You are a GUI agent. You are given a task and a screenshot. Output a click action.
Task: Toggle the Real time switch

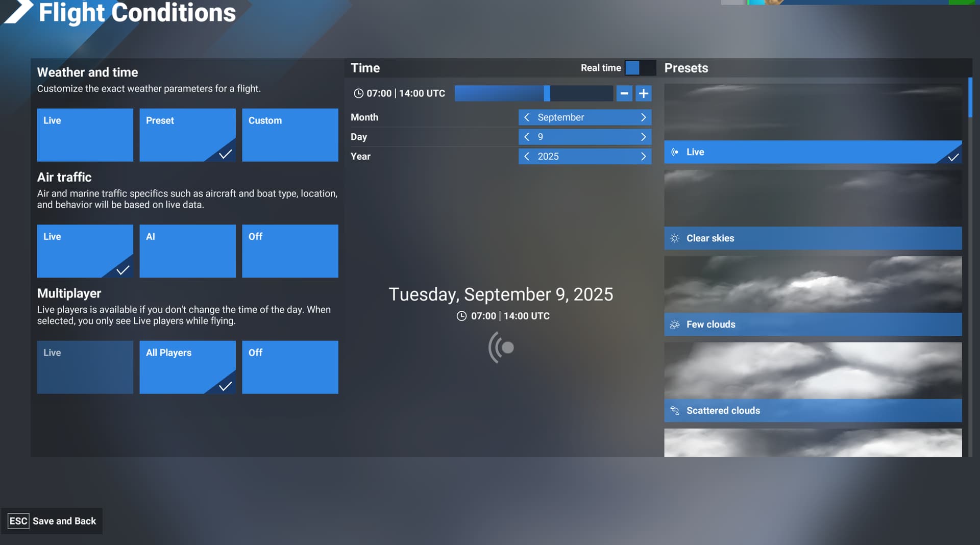pyautogui.click(x=640, y=68)
